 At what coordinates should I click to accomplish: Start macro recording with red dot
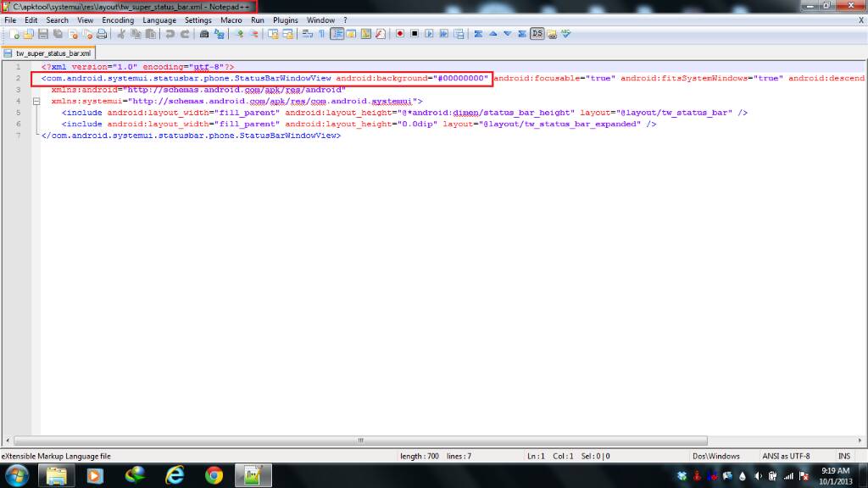400,34
